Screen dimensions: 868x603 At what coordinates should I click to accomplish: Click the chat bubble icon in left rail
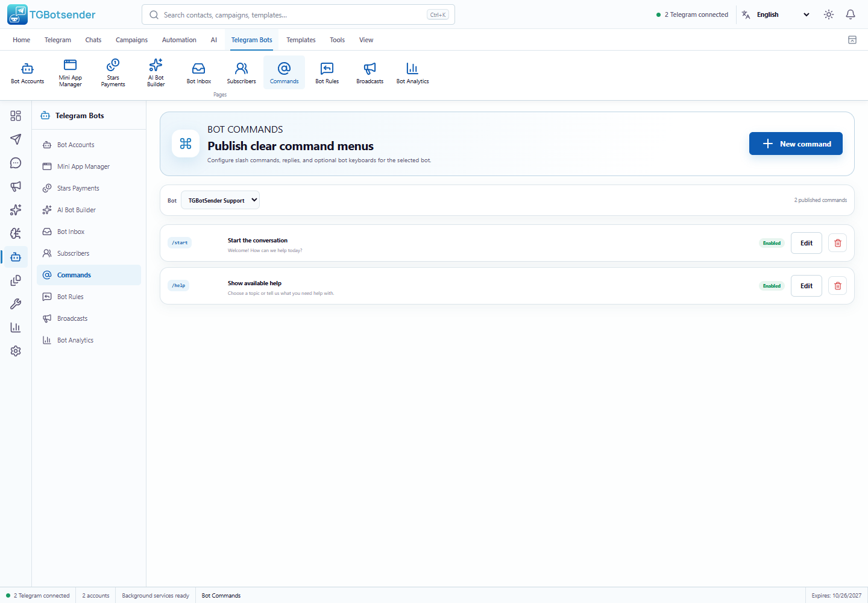16,163
